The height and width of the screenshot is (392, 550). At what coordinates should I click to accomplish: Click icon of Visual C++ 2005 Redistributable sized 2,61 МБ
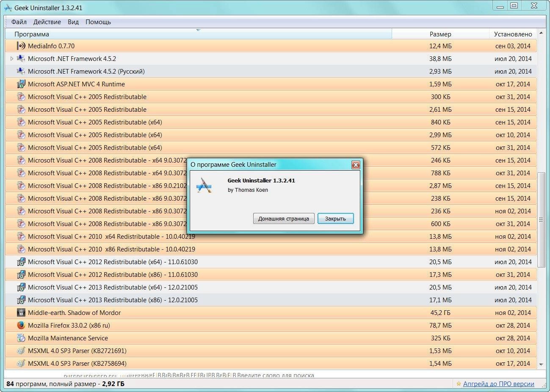(x=21, y=109)
